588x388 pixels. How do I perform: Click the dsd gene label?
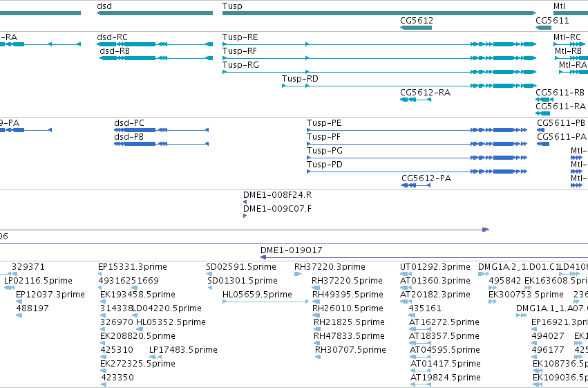tap(104, 6)
